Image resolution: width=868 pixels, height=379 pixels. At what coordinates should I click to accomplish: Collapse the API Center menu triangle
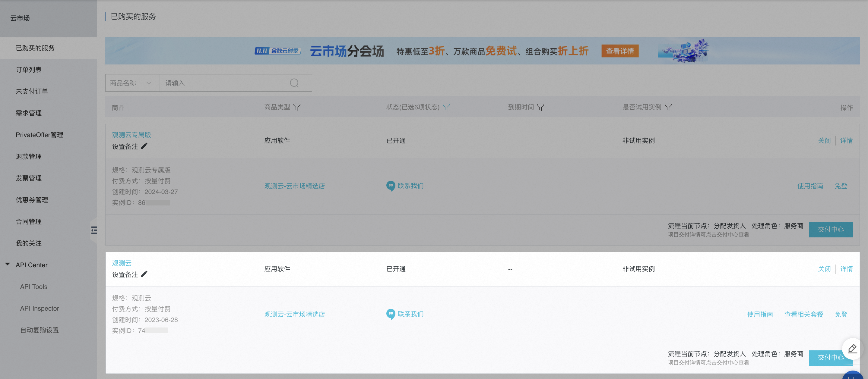point(8,265)
